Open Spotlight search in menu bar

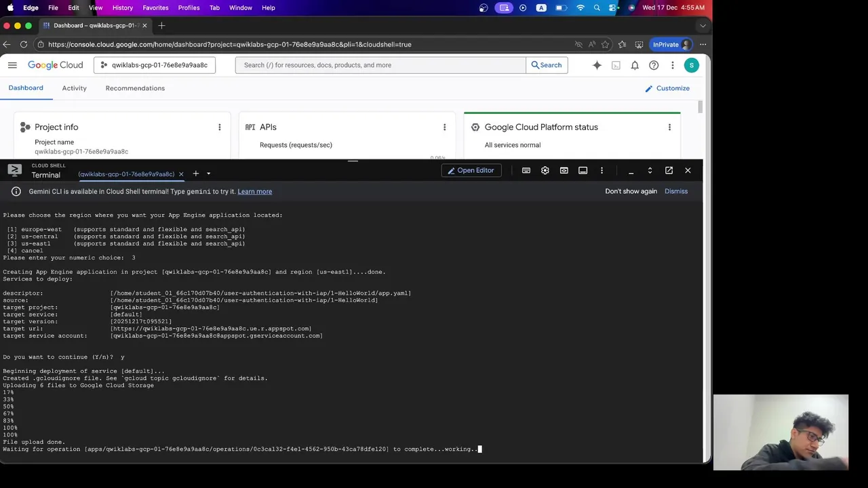(597, 7)
